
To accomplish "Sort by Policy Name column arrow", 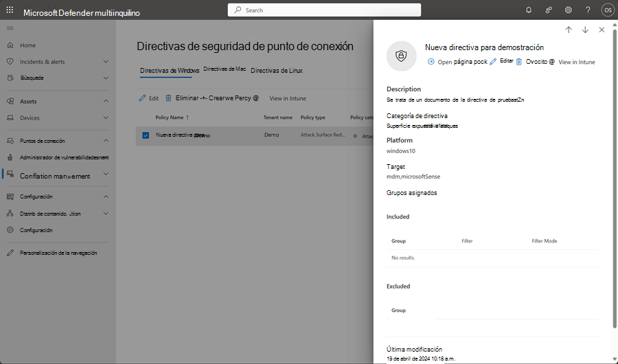I will pyautogui.click(x=187, y=117).
